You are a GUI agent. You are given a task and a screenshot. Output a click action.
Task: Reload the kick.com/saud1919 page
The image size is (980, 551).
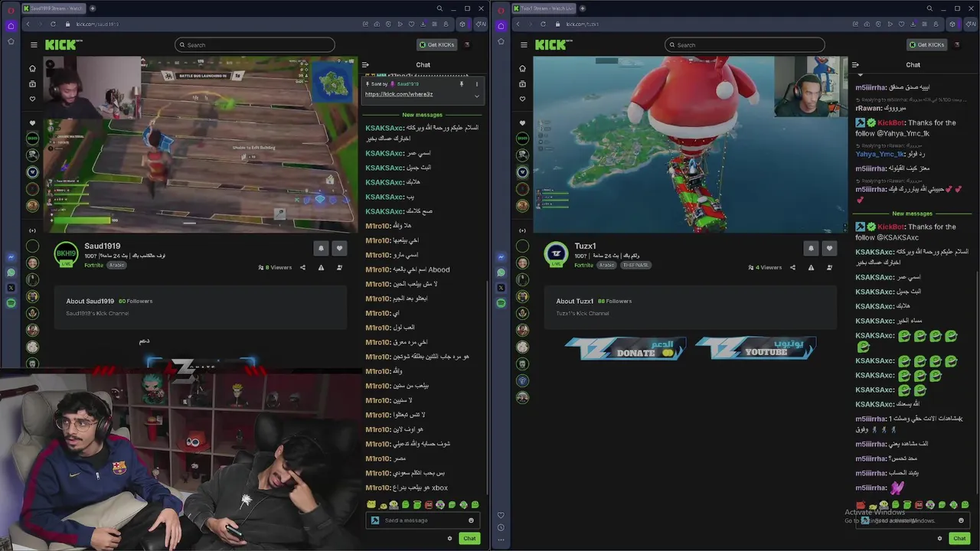coord(53,24)
